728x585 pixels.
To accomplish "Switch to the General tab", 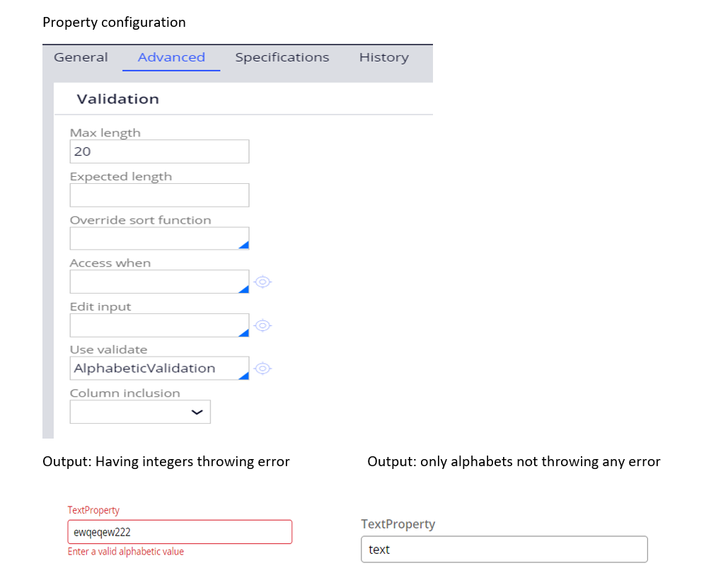I will 81,57.
